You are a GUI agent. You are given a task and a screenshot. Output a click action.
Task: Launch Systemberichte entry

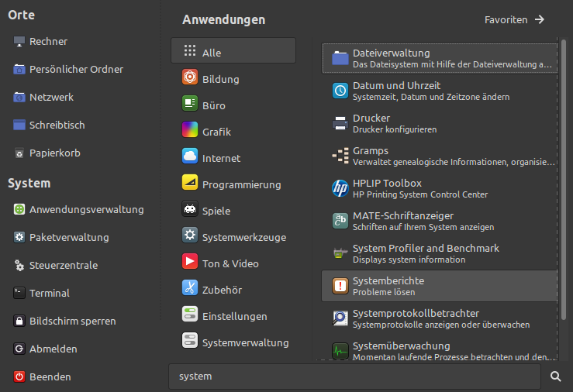coord(440,286)
